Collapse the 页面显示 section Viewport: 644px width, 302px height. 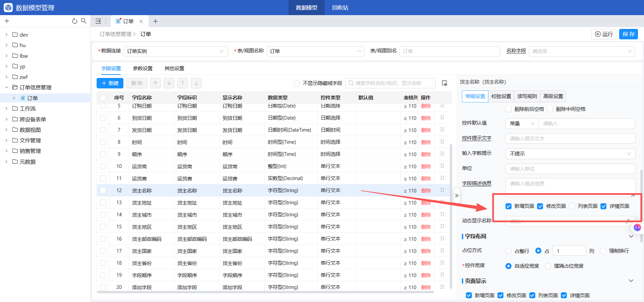[x=631, y=281]
